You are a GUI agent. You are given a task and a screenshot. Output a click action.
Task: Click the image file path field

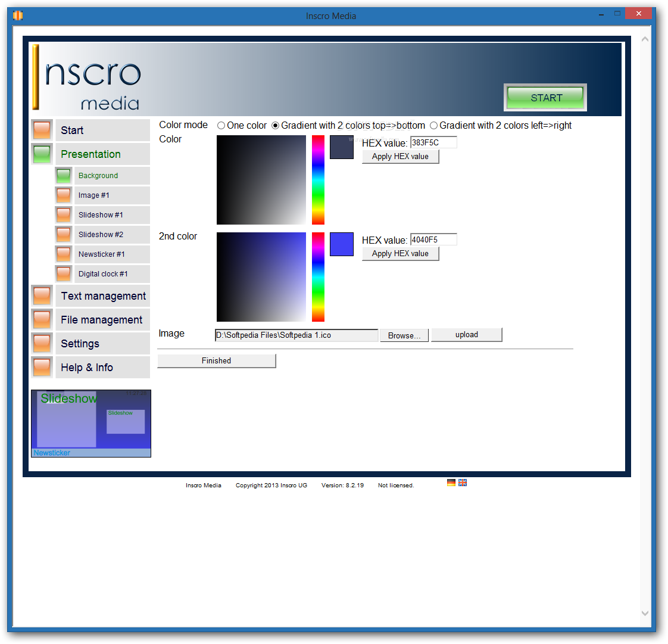[x=296, y=335]
